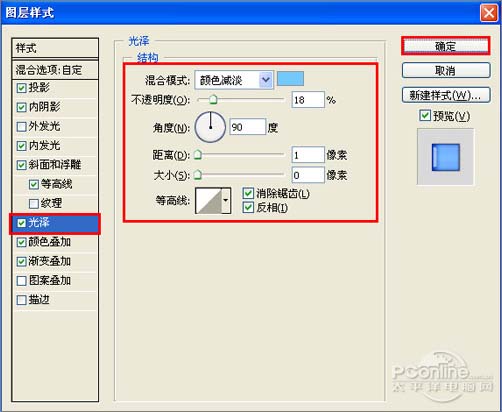Toggle the 渐变叠加 effect checkbox
The image size is (502, 412).
pos(21,262)
